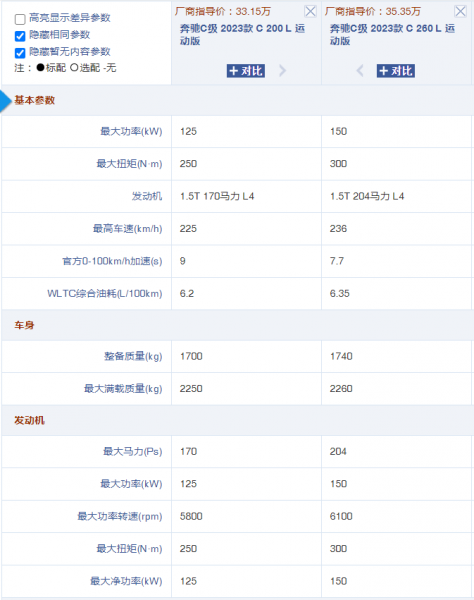Move the C 200 L column right with the arrow
Image resolution: width=474 pixels, height=600 pixels.
click(282, 71)
